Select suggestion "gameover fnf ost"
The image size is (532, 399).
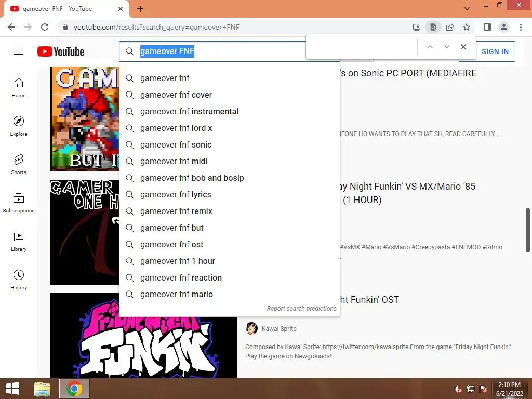[x=229, y=244]
